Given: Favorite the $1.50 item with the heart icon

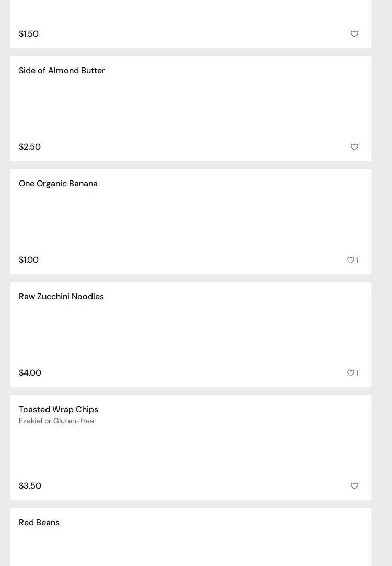Looking at the screenshot, I should point(354,34).
